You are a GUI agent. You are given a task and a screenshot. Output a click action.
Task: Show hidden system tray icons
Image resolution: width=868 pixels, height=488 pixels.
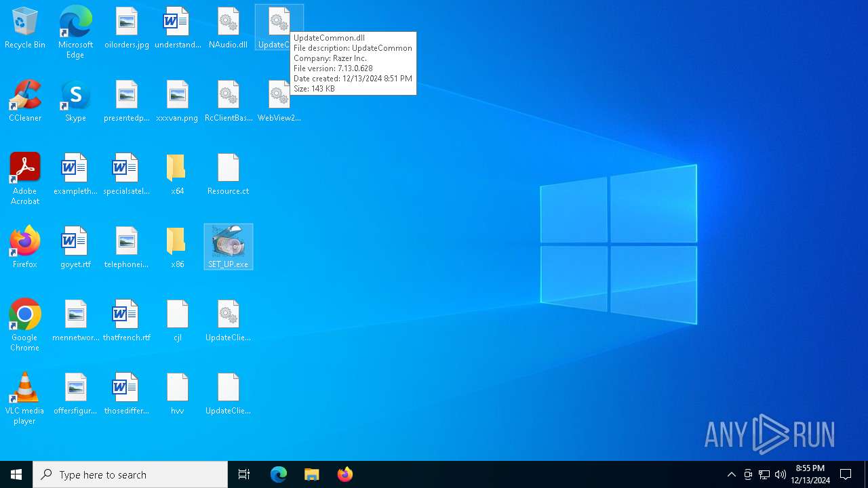731,474
